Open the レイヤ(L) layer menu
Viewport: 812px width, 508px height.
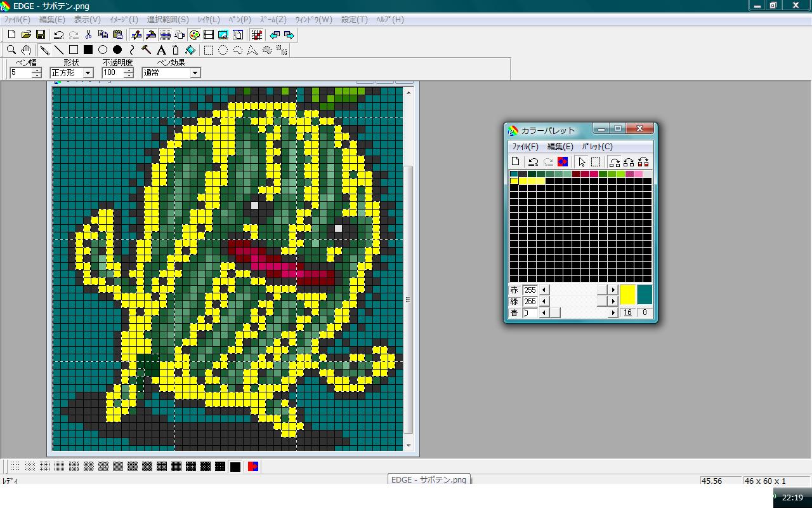tap(209, 19)
